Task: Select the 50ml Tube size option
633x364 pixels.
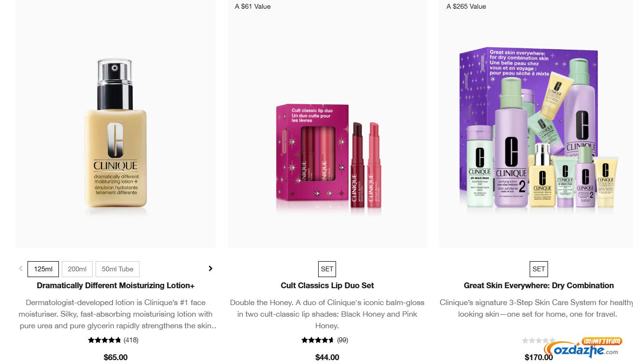Action: 117,269
